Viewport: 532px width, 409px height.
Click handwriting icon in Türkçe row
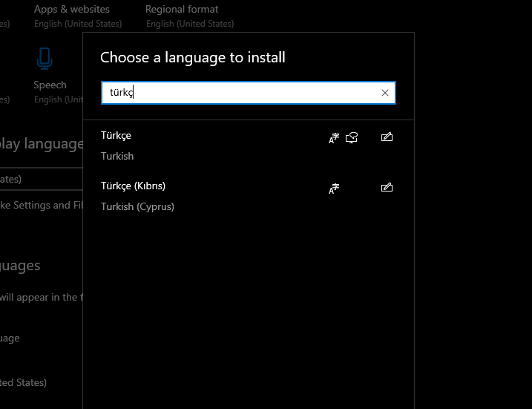(386, 137)
